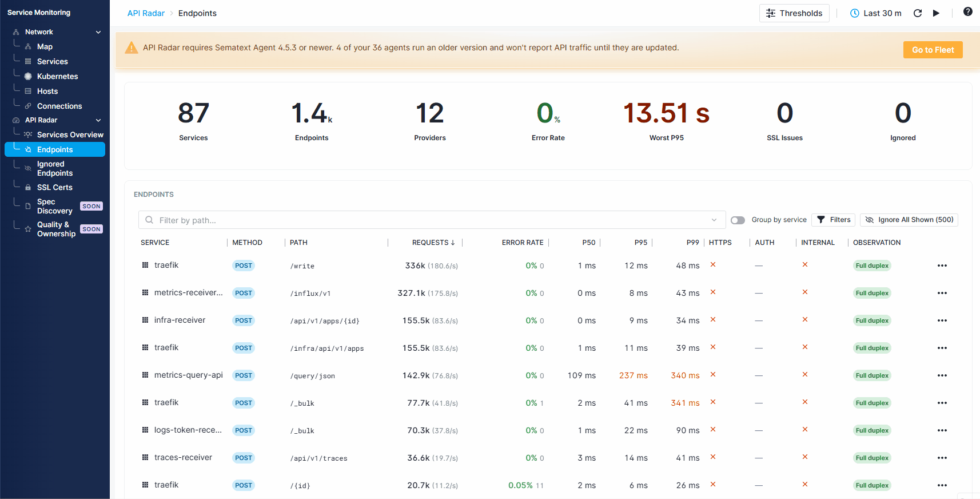This screenshot has width=980, height=499.
Task: Open Ignored Endpoints in the sidebar
Action: pyautogui.click(x=55, y=168)
